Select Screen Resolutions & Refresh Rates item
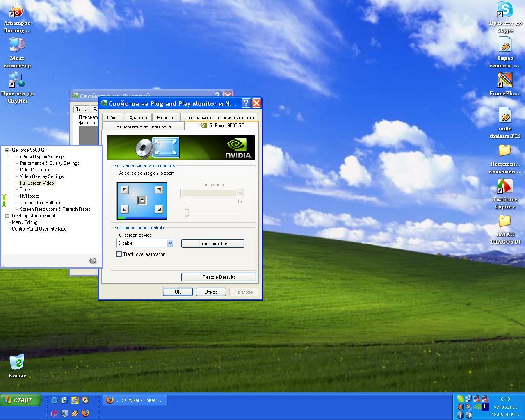Screen dimensions: 525x420 pyautogui.click(x=55, y=209)
